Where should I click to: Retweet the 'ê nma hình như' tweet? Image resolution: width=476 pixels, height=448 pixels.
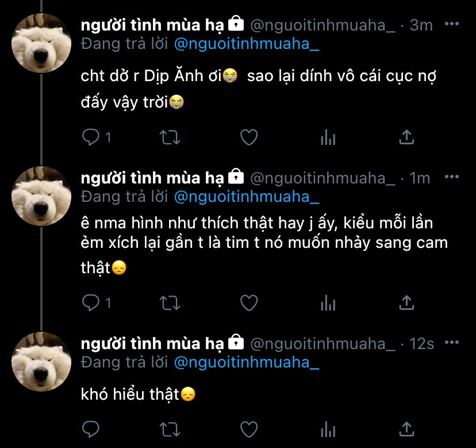coord(170,302)
